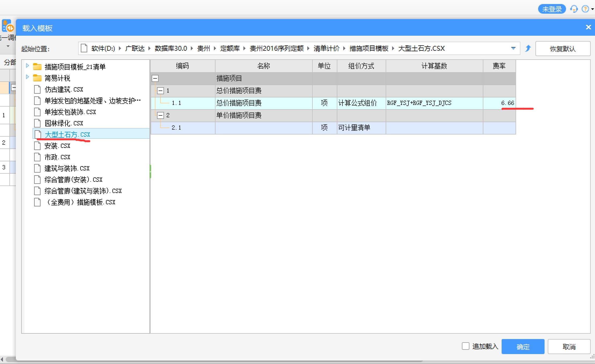The height and width of the screenshot is (364, 595).
Task: Select the 建筑与装饰.CSX file
Action: coord(67,168)
